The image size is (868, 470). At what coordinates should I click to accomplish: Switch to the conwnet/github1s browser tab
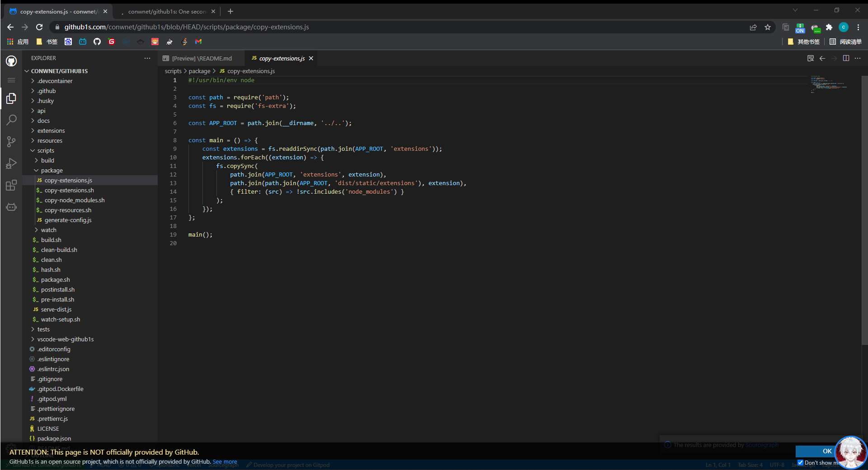pyautogui.click(x=166, y=12)
